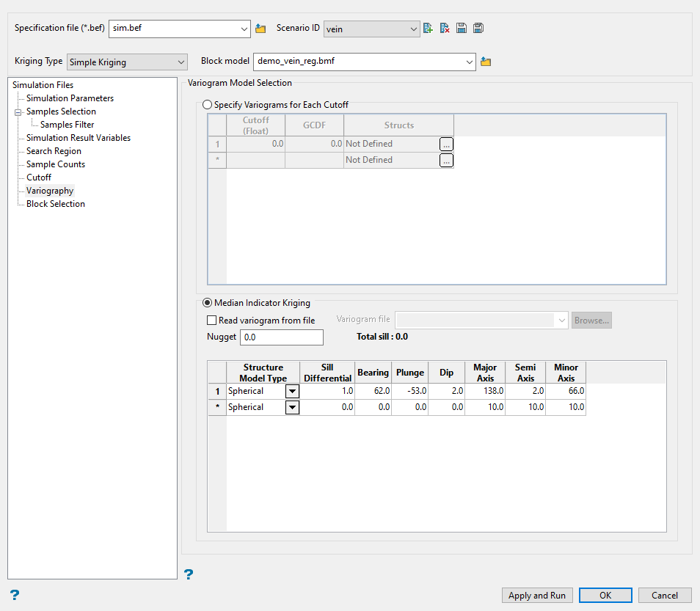This screenshot has width=700, height=611.
Task: Click the delete scenario icon
Action: click(445, 29)
